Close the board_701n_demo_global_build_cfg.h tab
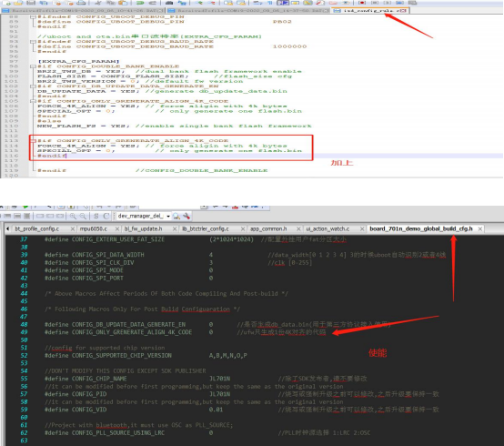The width and height of the screenshot is (504, 446). [480, 228]
